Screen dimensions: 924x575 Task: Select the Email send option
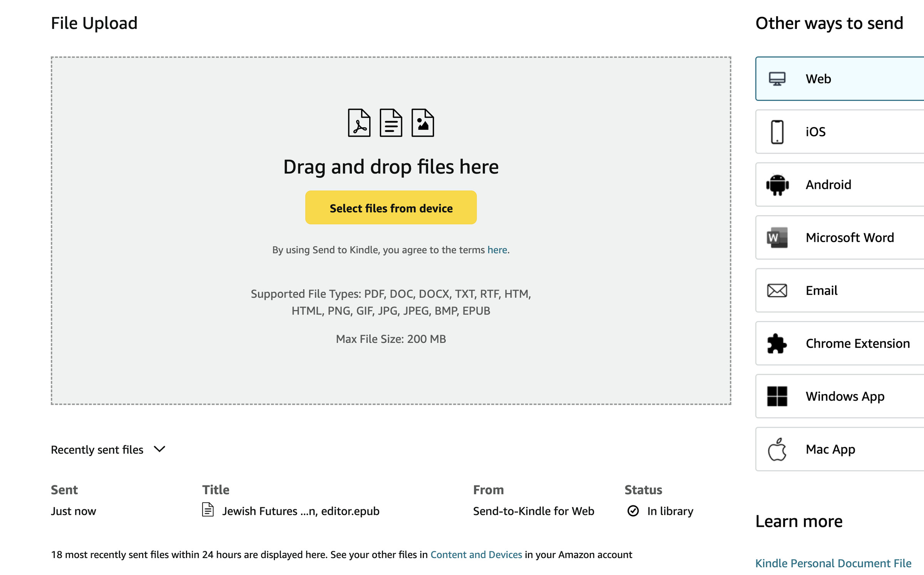(x=840, y=290)
